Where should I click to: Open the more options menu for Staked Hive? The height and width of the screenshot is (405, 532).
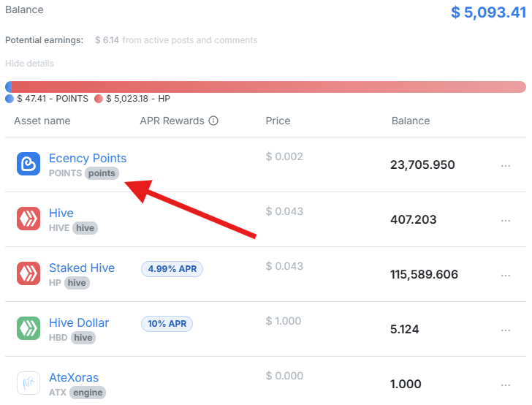(506, 276)
